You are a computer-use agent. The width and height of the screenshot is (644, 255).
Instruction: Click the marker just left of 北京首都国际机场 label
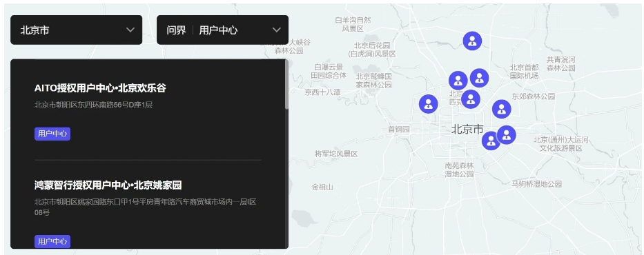479,78
